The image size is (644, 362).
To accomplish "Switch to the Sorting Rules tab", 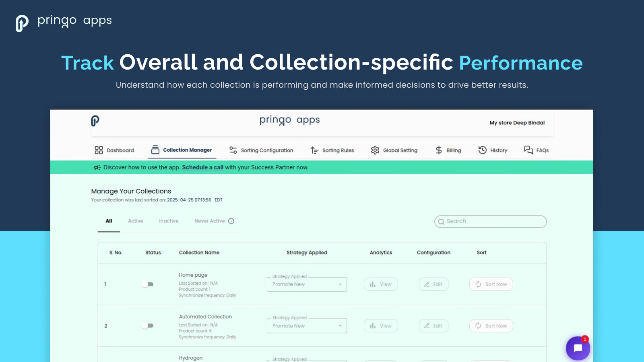I will [332, 150].
